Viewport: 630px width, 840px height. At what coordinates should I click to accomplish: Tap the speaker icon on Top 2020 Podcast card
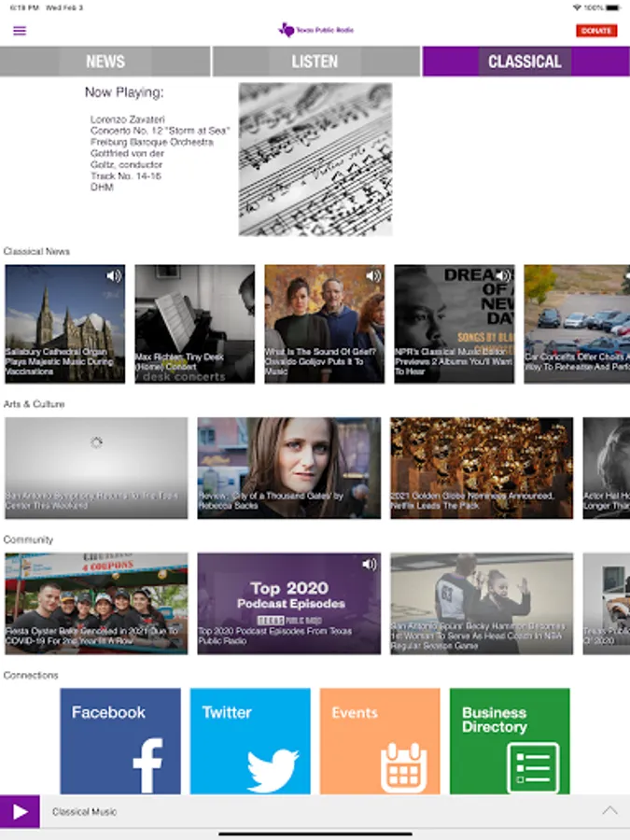(369, 564)
